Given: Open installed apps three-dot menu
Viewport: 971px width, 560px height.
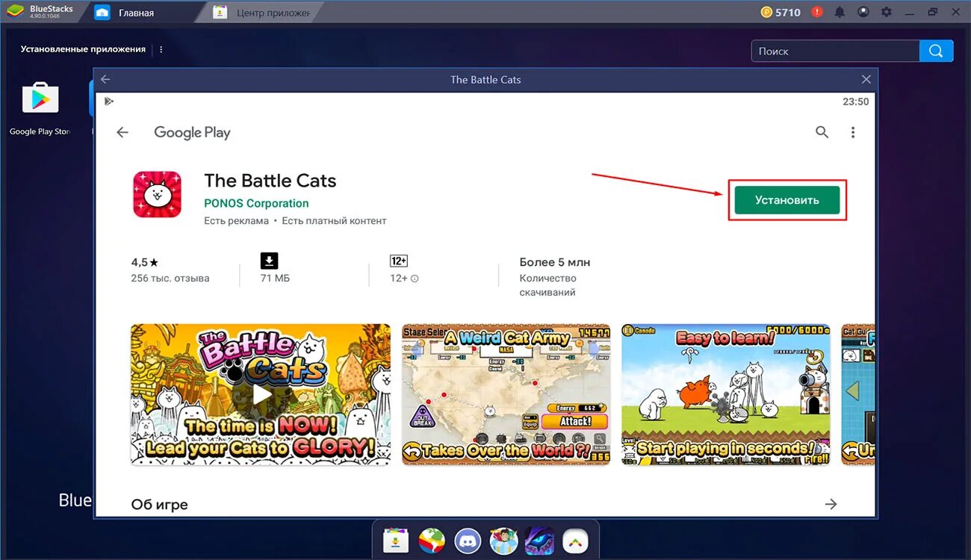Looking at the screenshot, I should pyautogui.click(x=161, y=49).
